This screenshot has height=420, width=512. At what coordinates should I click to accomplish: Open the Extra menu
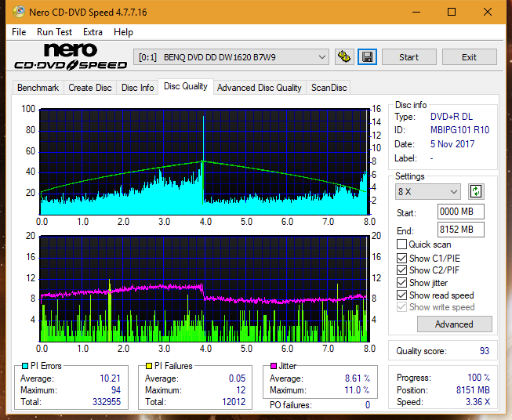(93, 32)
